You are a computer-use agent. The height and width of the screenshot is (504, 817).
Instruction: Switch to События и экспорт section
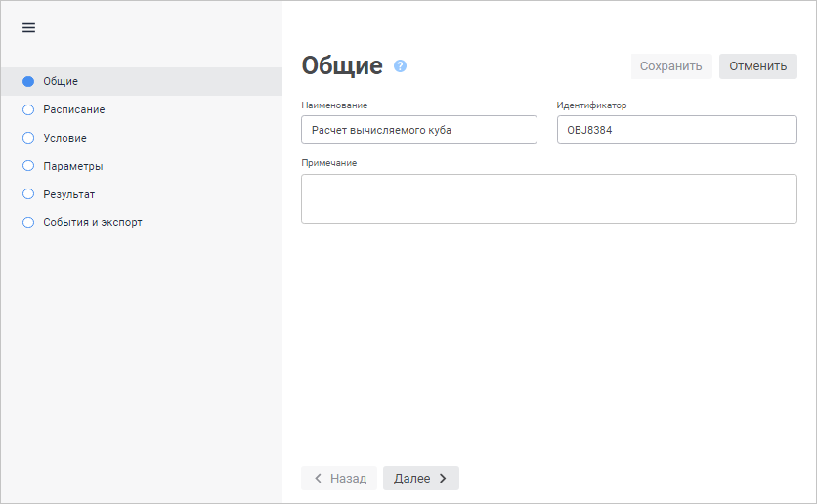[93, 222]
